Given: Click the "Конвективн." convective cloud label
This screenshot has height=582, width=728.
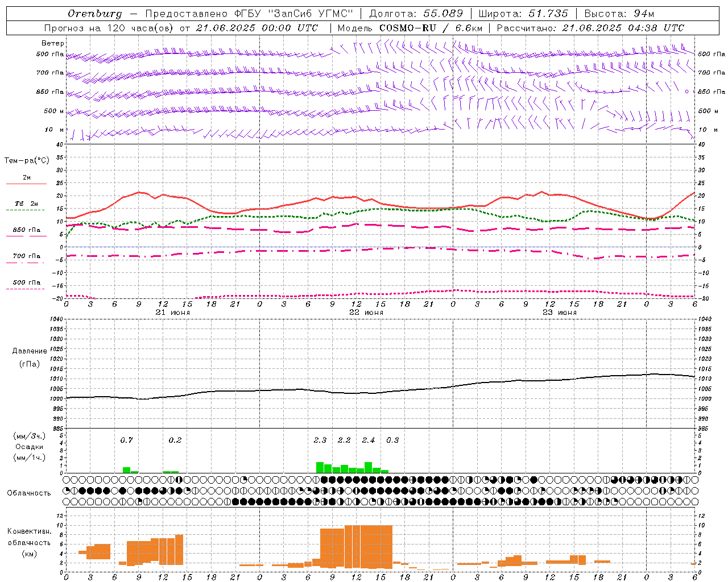Looking at the screenshot, I should (29, 531).
